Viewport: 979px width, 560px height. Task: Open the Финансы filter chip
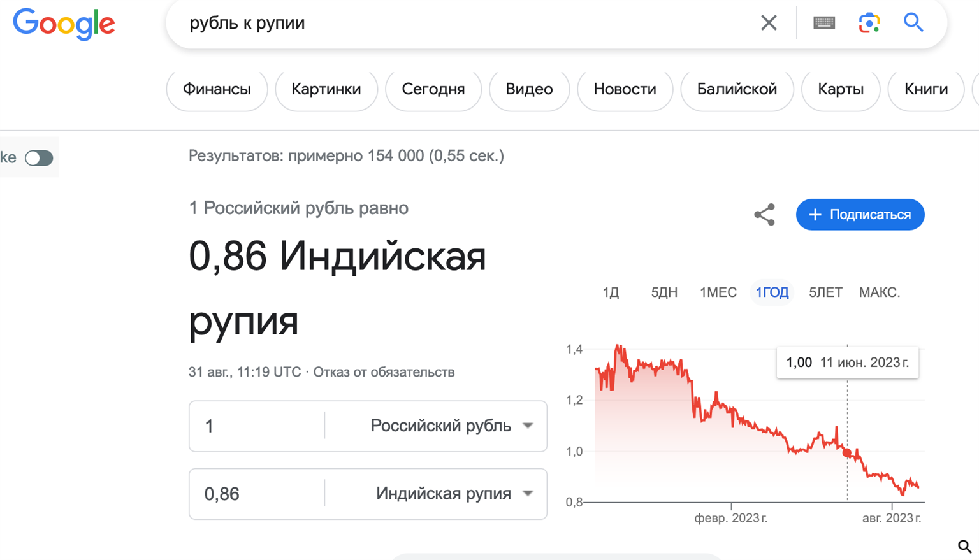(x=217, y=89)
